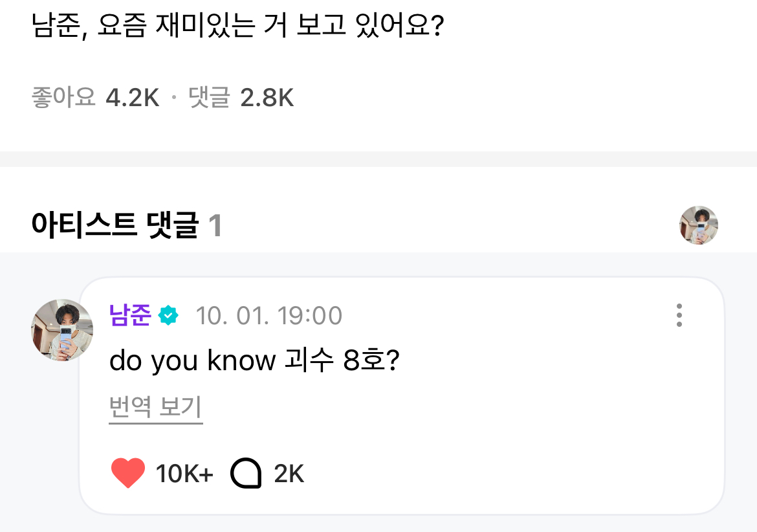
Task: Click the verified badge next to 남준
Action: (168, 316)
